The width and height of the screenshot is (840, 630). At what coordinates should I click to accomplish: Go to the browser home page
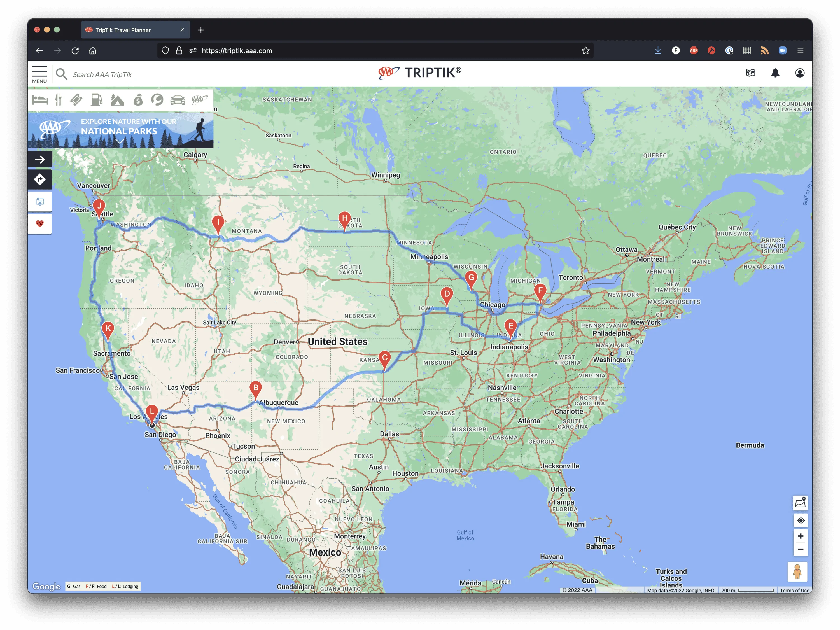point(93,50)
